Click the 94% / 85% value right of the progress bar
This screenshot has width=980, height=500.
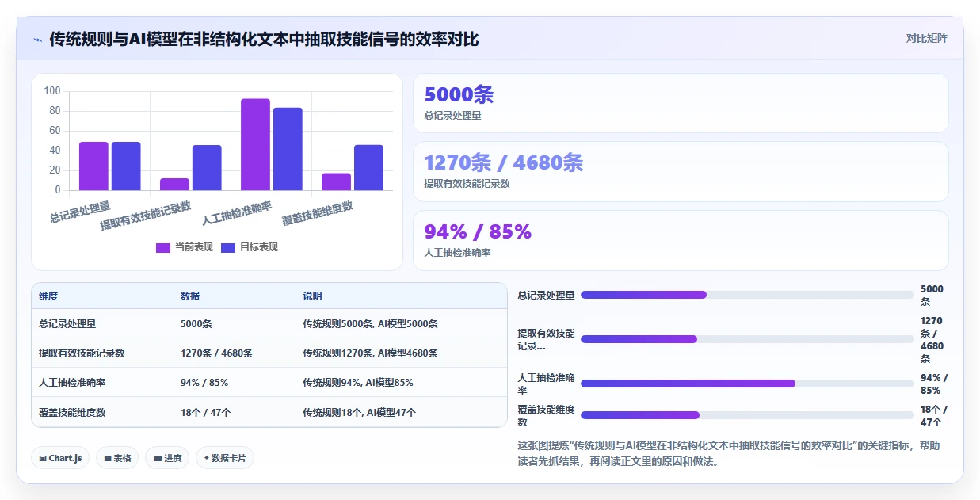tap(933, 384)
